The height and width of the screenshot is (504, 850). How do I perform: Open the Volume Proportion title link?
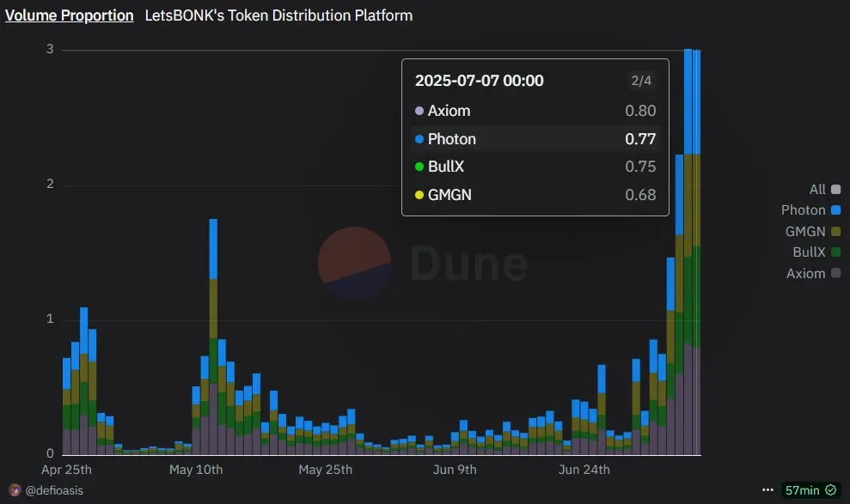point(70,15)
